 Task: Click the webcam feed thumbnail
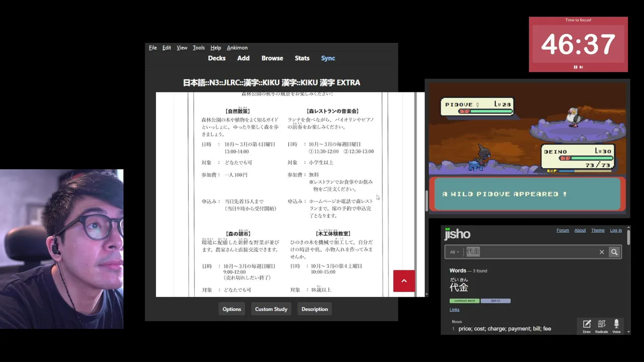[61, 249]
